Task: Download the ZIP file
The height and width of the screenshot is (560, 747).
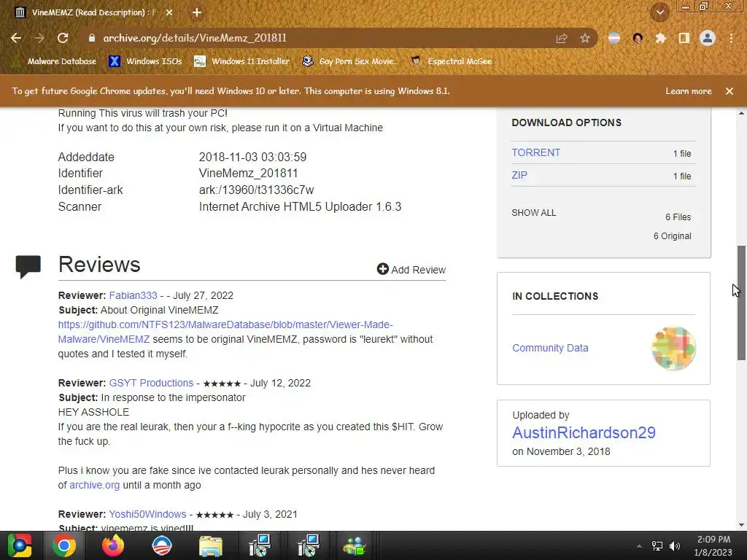Action: (x=519, y=175)
